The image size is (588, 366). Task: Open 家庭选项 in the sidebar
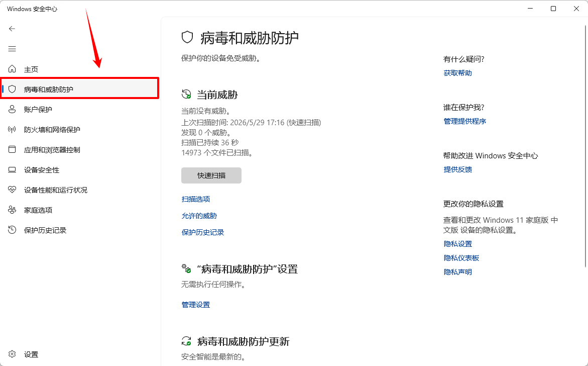coord(38,210)
